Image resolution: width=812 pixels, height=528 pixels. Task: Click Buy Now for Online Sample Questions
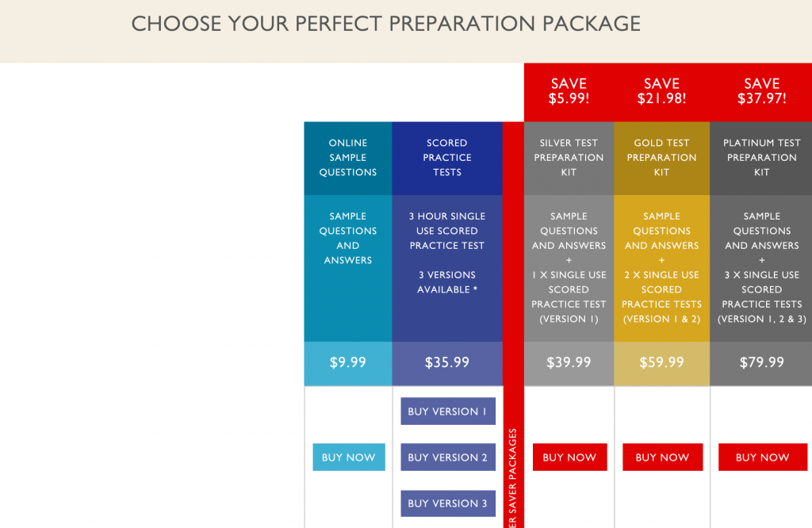pos(349,457)
